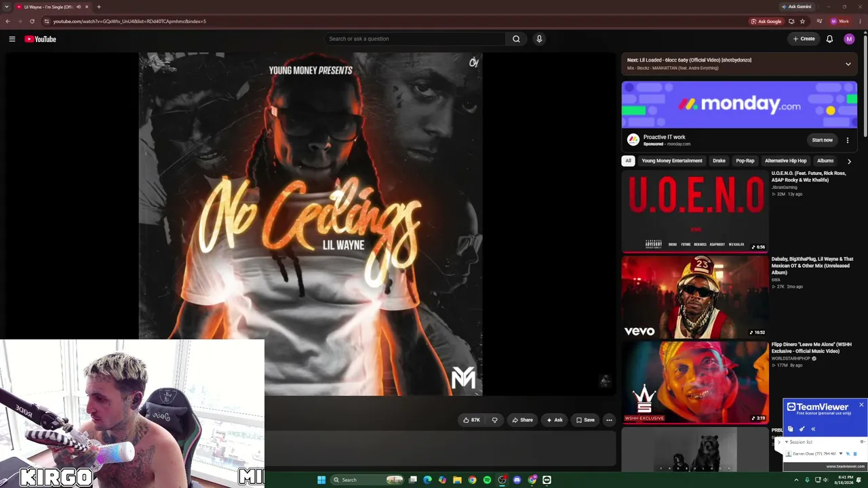868x488 pixels.
Task: Select the Albums filter chip
Action: (825, 161)
